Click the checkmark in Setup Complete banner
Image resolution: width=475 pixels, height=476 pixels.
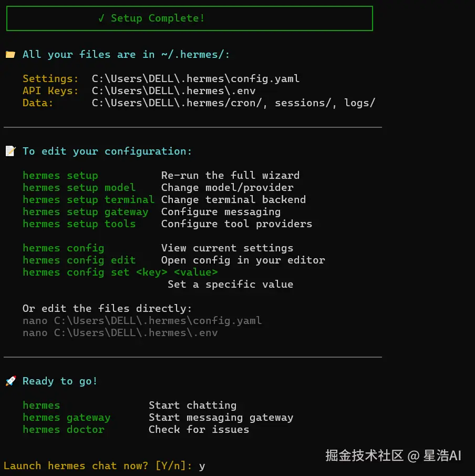click(101, 18)
